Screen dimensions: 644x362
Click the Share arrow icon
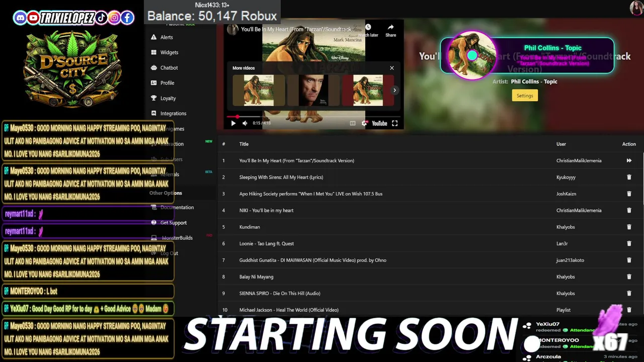click(x=391, y=27)
